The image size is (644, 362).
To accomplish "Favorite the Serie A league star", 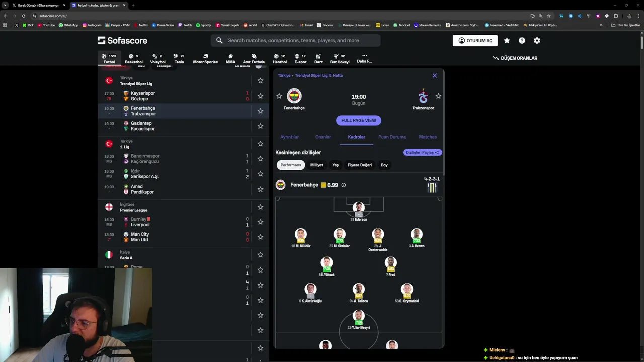I will [x=260, y=255].
